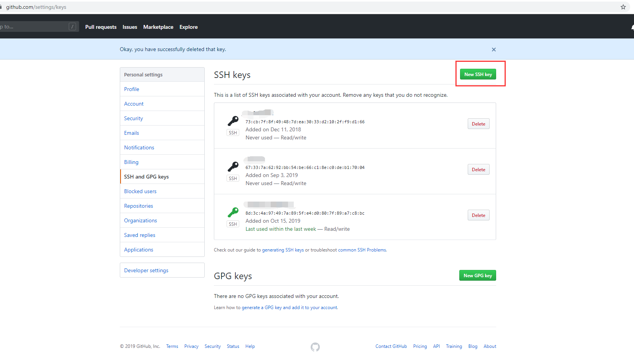634x364 pixels.
Task: Click the SSH keys section heading
Action: pyautogui.click(x=232, y=75)
